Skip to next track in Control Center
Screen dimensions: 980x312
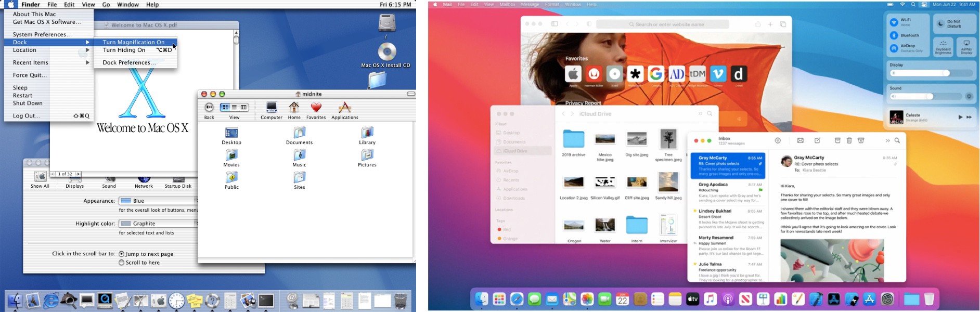(x=969, y=118)
